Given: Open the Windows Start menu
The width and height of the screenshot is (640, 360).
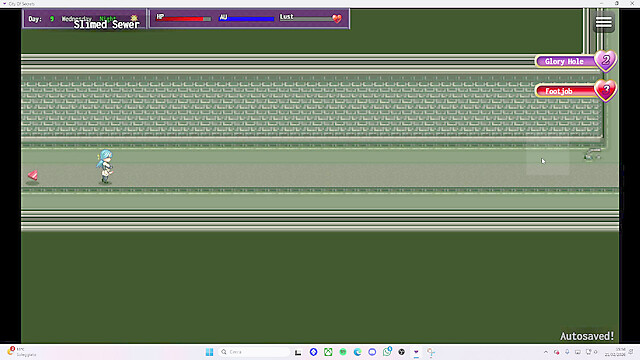Looking at the screenshot, I should (x=209, y=352).
